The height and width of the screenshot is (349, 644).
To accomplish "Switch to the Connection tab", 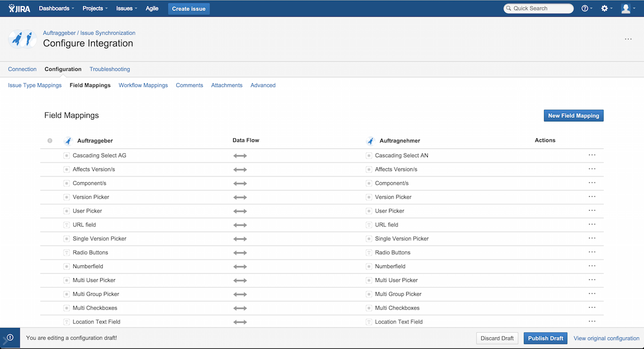I will (x=22, y=69).
